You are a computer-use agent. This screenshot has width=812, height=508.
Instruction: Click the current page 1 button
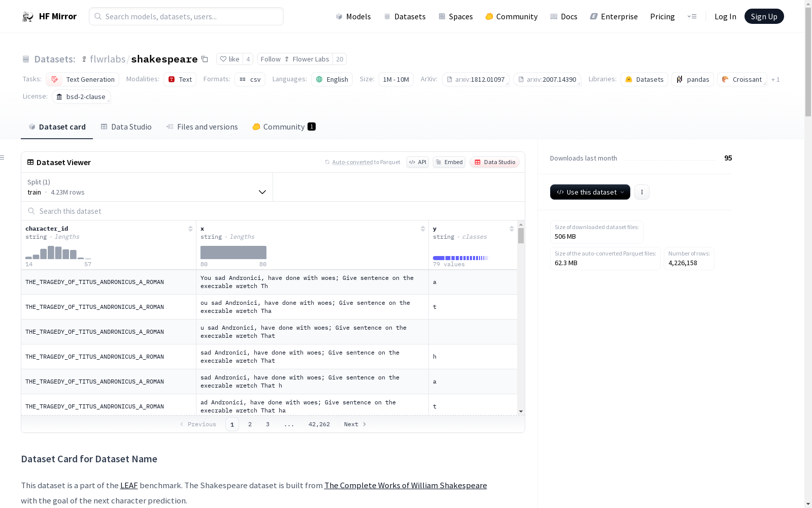pyautogui.click(x=232, y=424)
